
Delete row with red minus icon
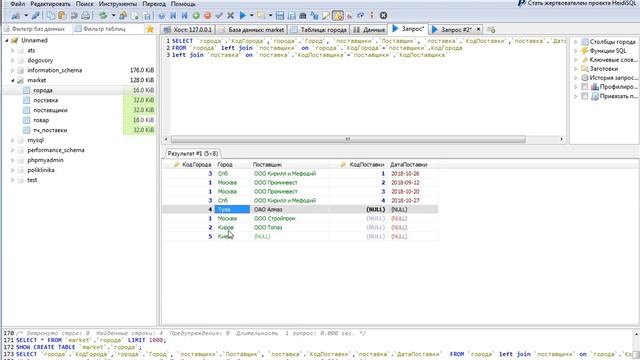click(x=207, y=16)
